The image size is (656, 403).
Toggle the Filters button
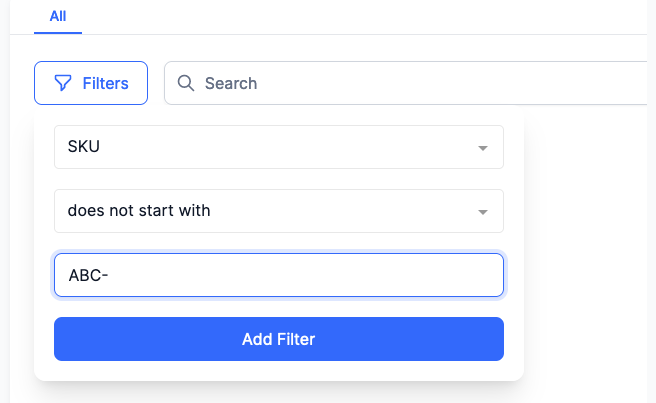coord(91,83)
